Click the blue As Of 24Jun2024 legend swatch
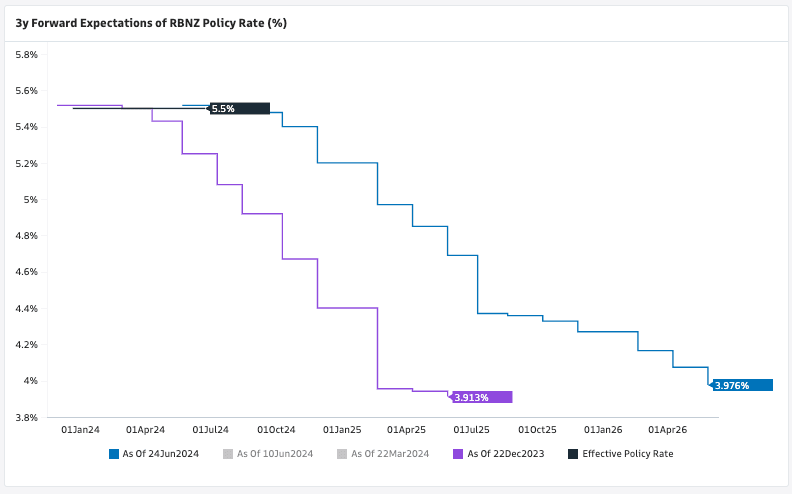This screenshot has height=494, width=792. 114,454
